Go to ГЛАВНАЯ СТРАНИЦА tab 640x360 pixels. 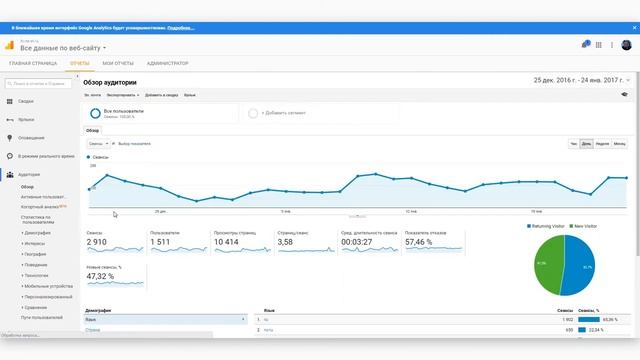(33, 63)
